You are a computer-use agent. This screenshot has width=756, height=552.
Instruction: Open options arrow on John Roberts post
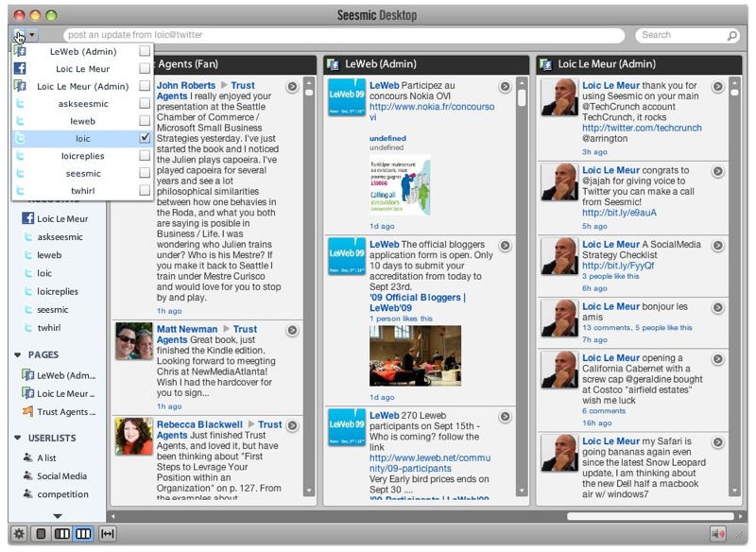[x=292, y=87]
